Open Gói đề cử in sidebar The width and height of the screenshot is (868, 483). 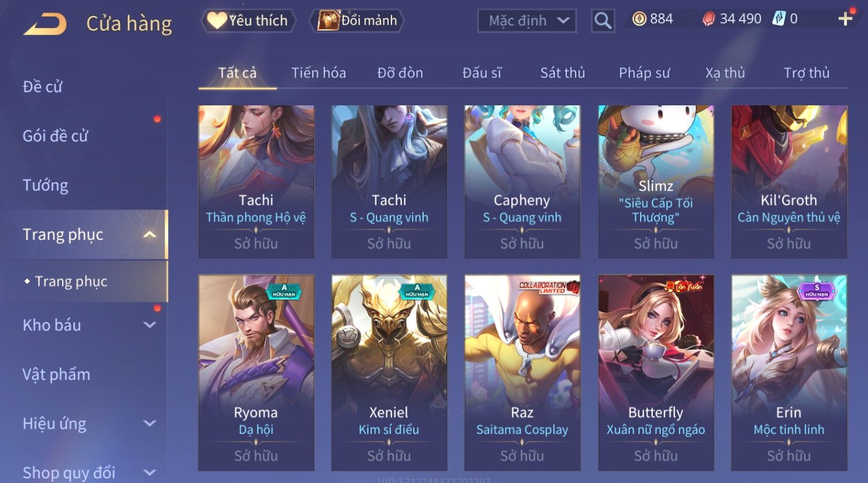pyautogui.click(x=55, y=136)
